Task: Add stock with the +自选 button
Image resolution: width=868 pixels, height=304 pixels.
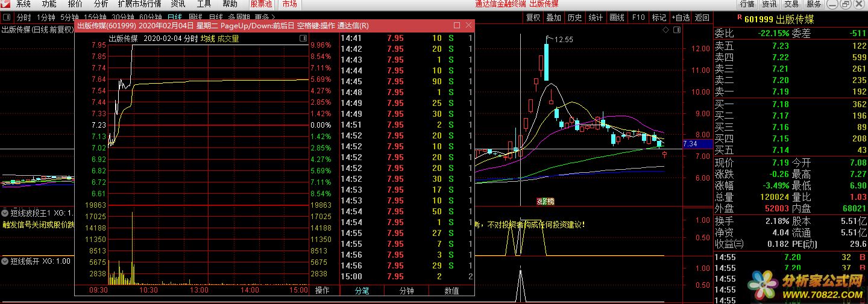Action: coord(681,17)
